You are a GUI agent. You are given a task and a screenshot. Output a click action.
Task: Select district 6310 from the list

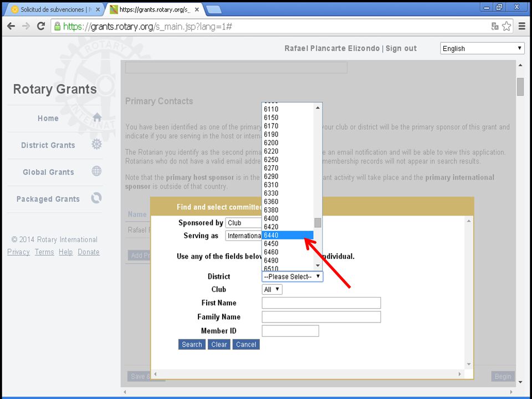288,185
